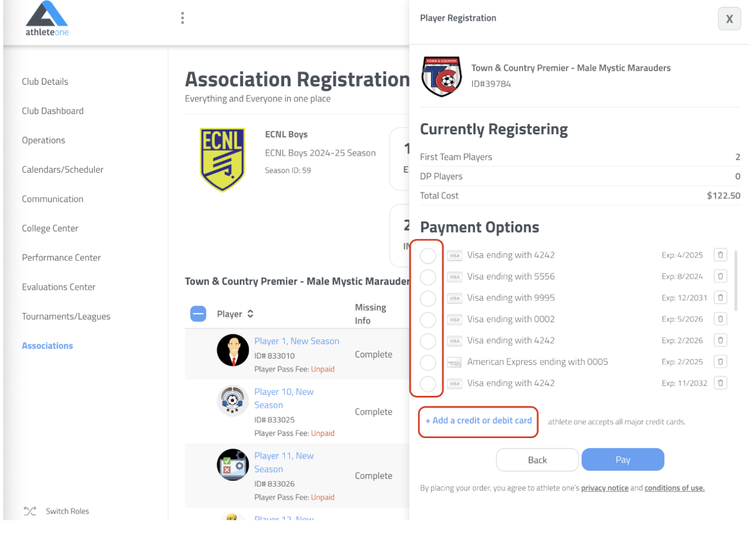Image resolution: width=756 pixels, height=535 pixels.
Task: Toggle the select-all players checkbox
Action: click(198, 314)
